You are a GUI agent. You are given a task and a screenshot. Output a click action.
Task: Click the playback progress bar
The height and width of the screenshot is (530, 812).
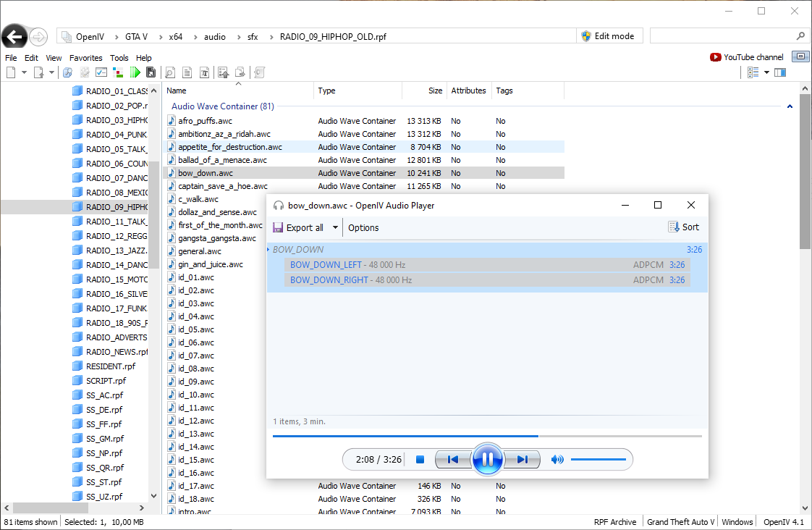pos(487,436)
